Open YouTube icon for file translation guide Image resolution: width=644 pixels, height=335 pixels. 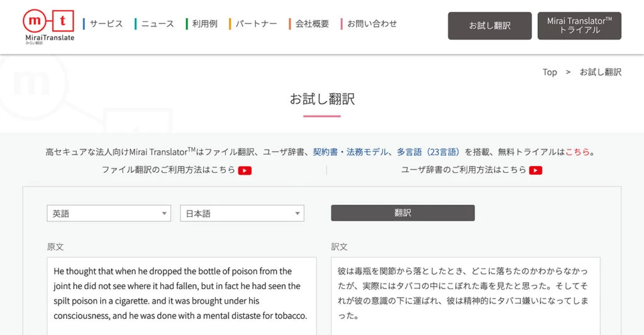coord(245,170)
